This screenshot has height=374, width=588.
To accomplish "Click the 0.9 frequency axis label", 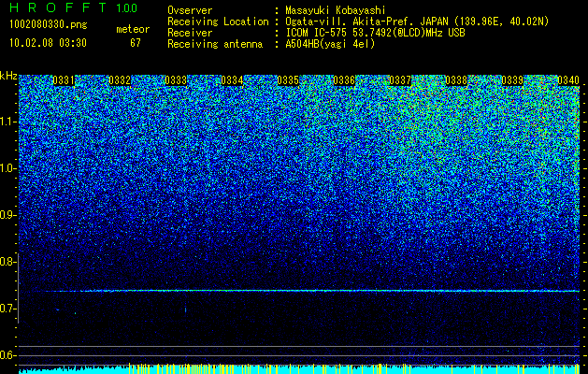I will 8,215.
